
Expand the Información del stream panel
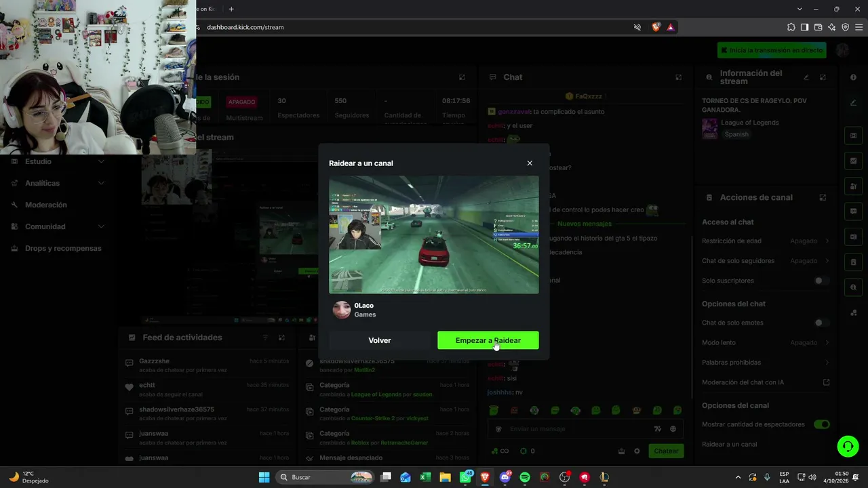coord(823,77)
